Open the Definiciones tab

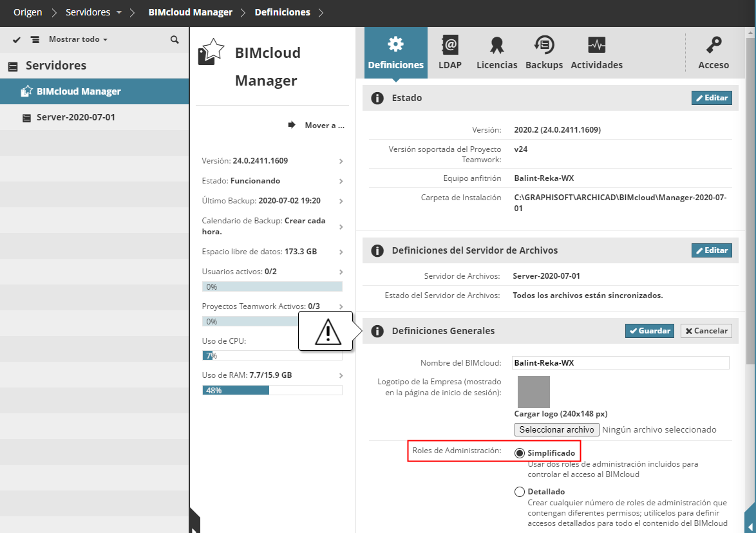click(x=396, y=53)
